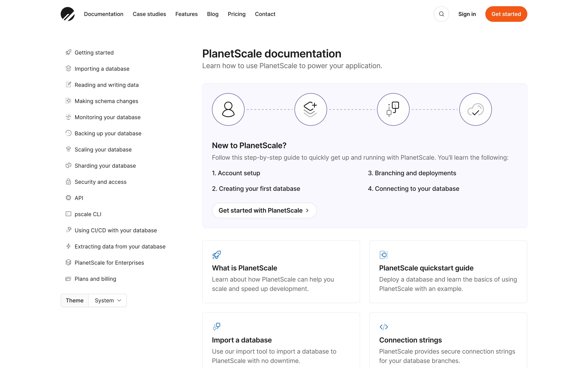Click the clock icon beside Backing up your database
588x368 pixels.
(68, 133)
